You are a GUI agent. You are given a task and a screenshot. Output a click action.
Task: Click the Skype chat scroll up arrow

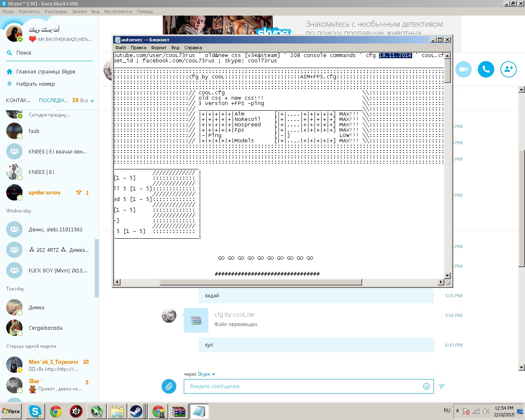[x=522, y=89]
